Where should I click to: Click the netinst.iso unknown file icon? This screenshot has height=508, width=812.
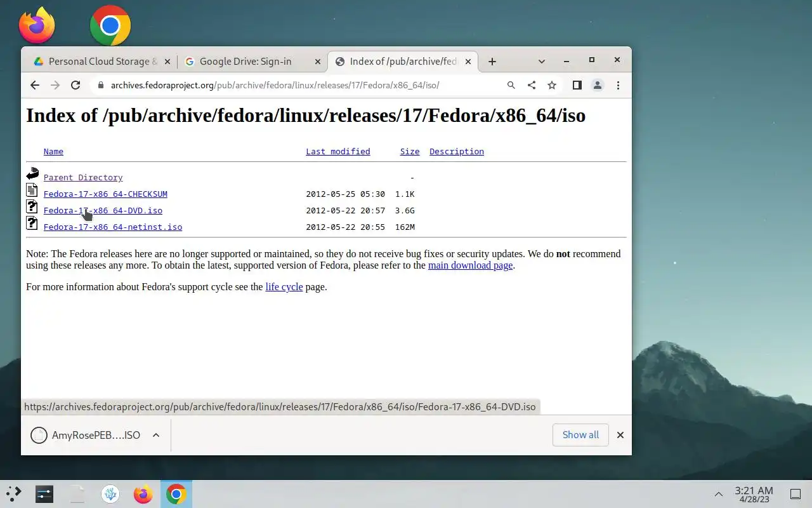coord(32,223)
